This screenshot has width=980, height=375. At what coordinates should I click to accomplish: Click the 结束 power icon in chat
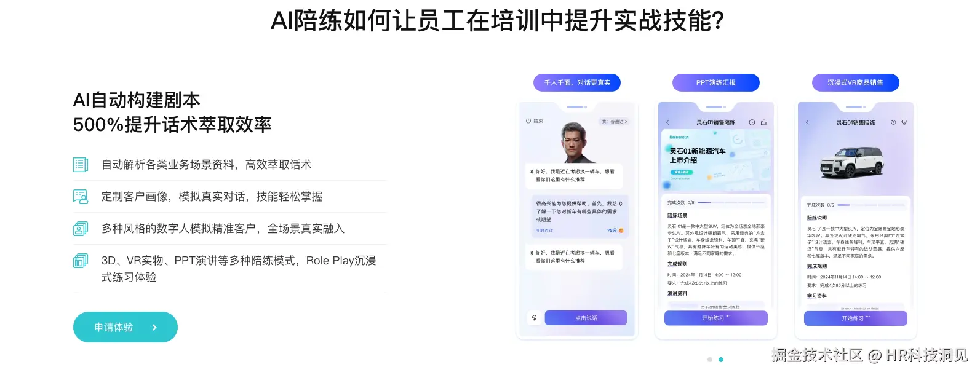pos(528,121)
